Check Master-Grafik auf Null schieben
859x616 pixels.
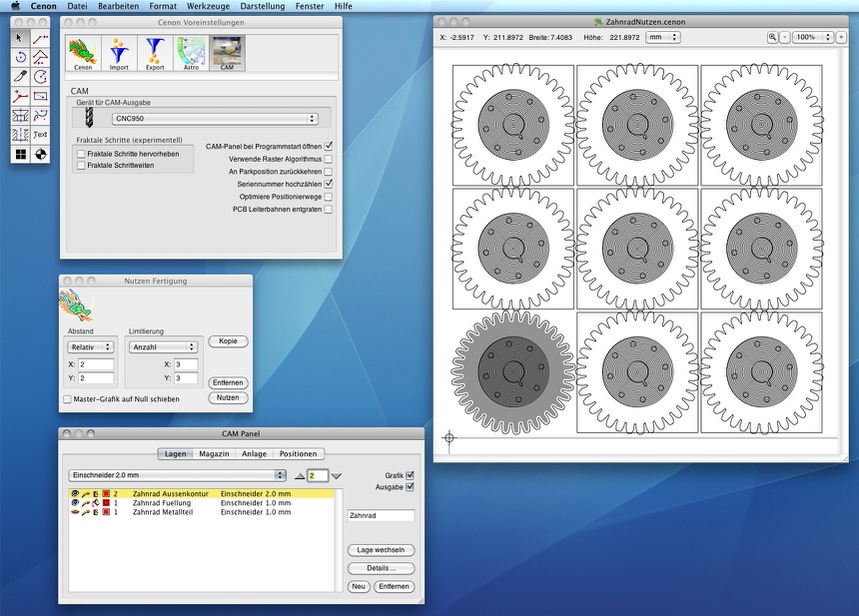67,399
